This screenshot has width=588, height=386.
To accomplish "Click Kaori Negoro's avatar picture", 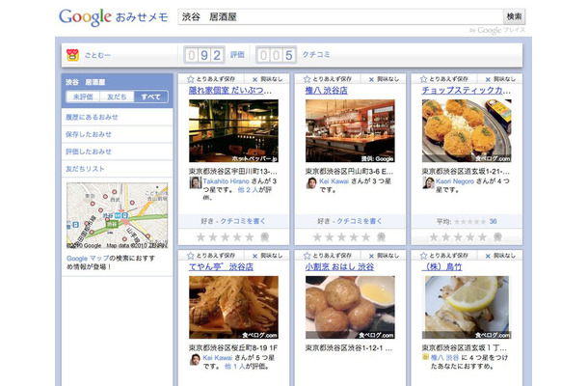I will pyautogui.click(x=428, y=182).
